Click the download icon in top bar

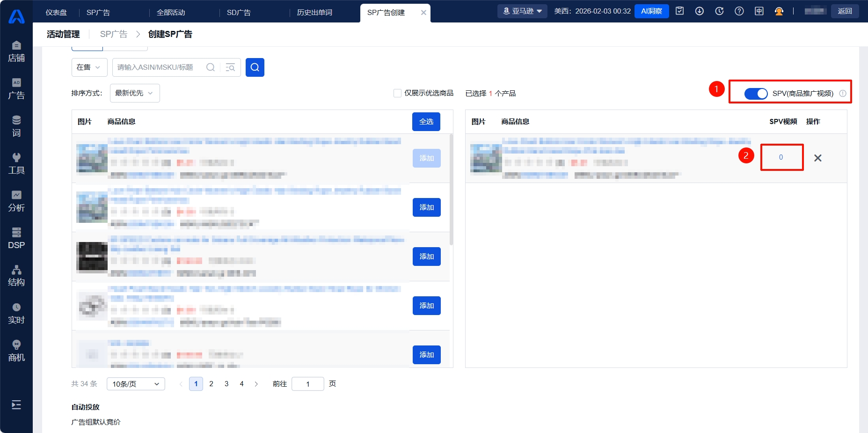700,11
